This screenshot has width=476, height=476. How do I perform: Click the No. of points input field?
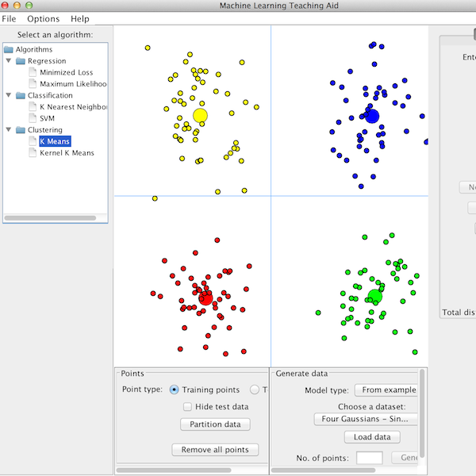[369, 458]
